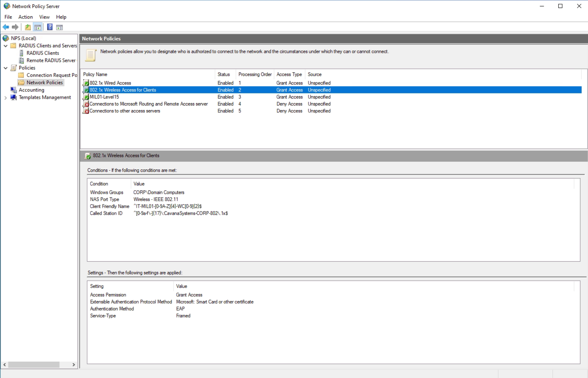Screen dimensions: 588x378
Task: Click the Condition column header
Action: [109, 184]
